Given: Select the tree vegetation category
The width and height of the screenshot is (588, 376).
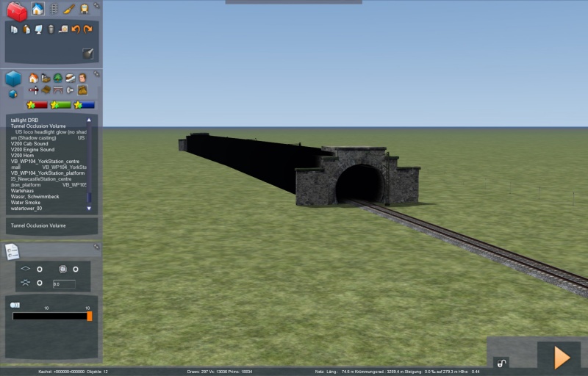Looking at the screenshot, I should click(x=58, y=78).
